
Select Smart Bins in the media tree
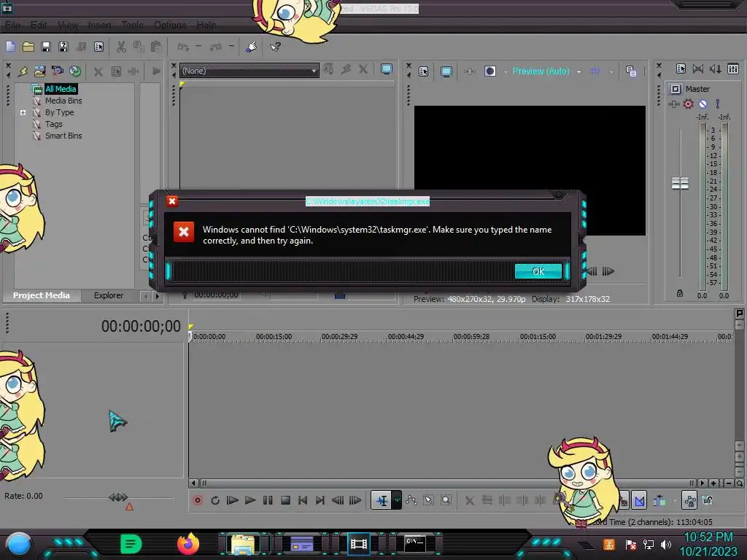tap(63, 136)
